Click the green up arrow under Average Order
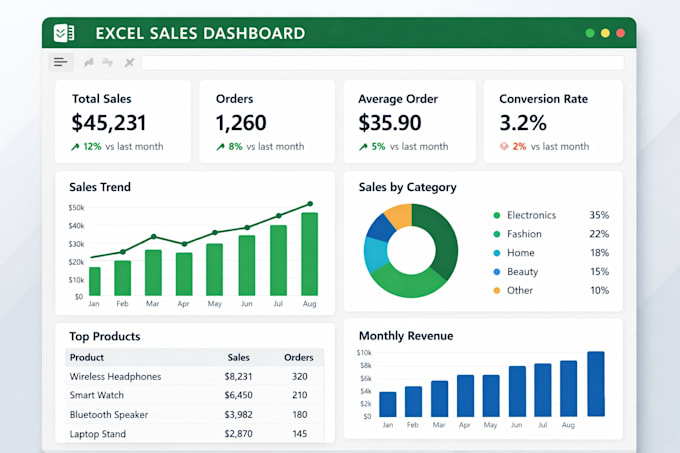The height and width of the screenshot is (453, 680). 363,147
